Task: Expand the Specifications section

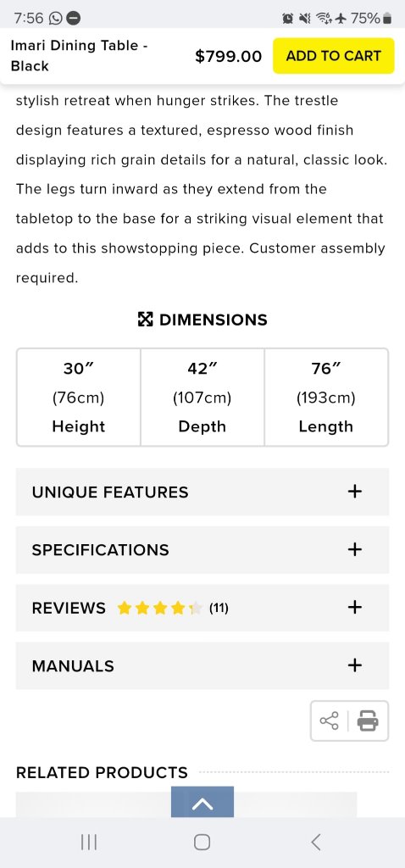Action: click(202, 549)
